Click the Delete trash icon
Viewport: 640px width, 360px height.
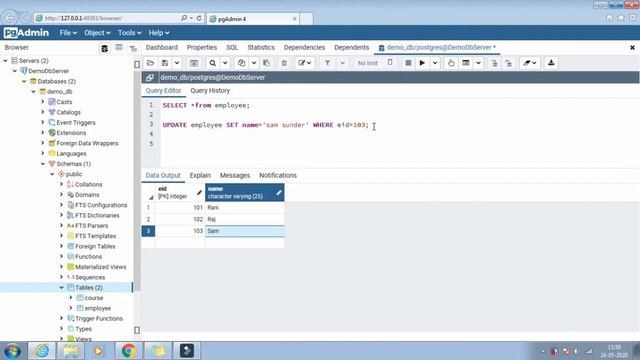point(284,63)
